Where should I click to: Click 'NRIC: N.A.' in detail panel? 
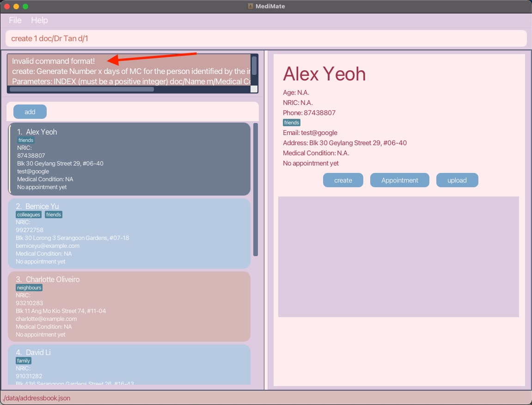tap(298, 103)
